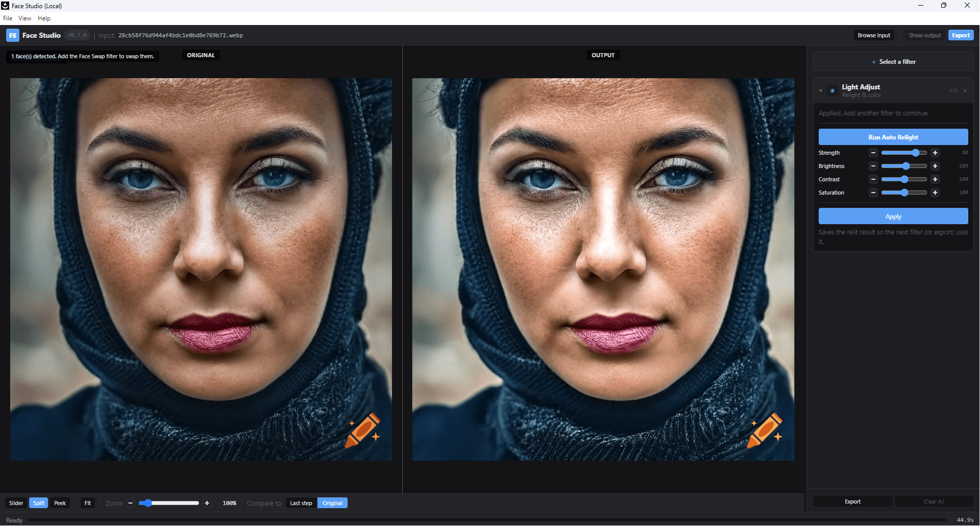Open the Help menu

44,18
